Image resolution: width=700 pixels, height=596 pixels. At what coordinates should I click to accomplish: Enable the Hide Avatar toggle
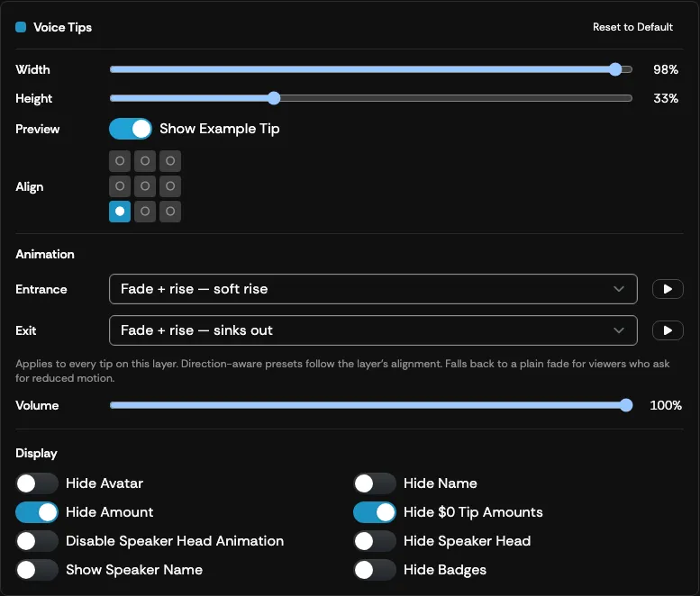[x=37, y=483]
